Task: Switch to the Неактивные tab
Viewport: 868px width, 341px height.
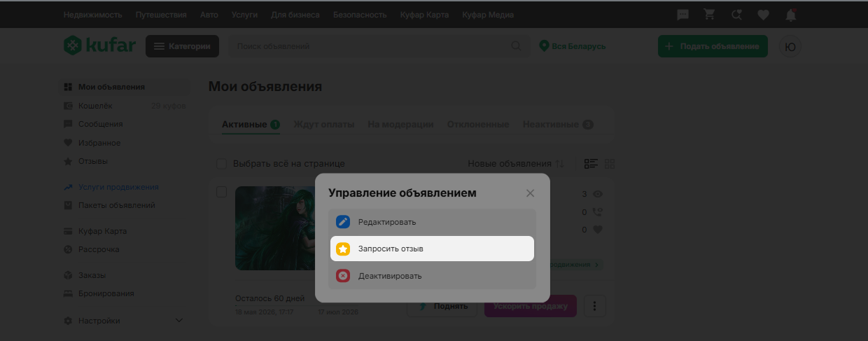Action: [x=558, y=125]
